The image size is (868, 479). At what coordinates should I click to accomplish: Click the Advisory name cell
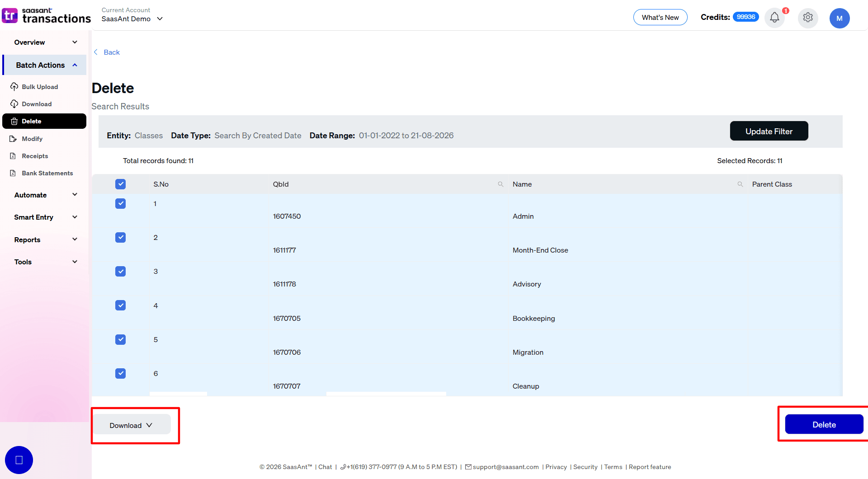click(x=527, y=284)
